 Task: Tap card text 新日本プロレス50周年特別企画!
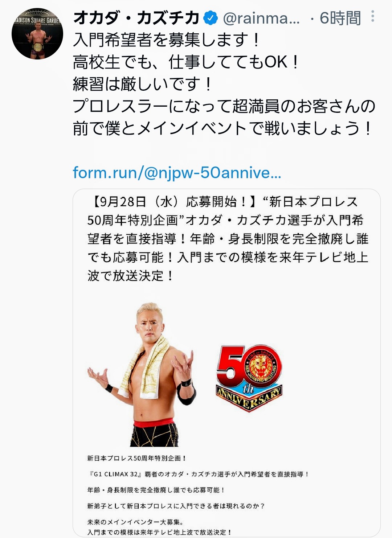137,458
